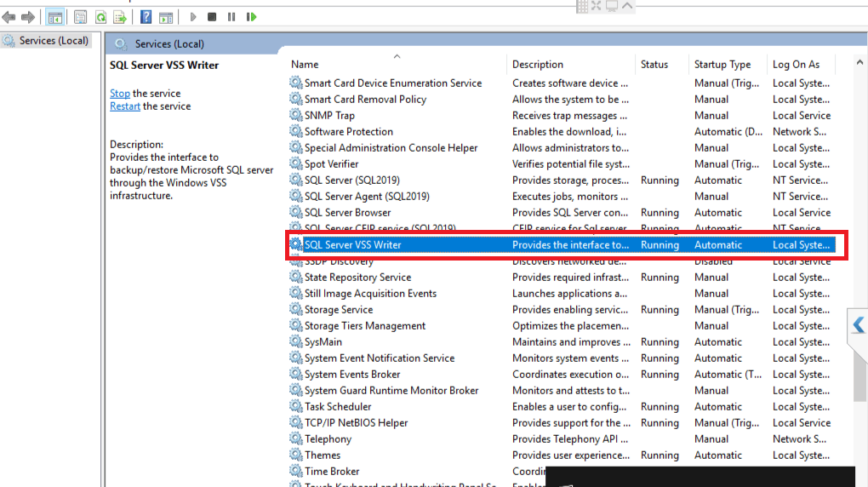Click the gear icon beside Task Scheduler

(295, 406)
